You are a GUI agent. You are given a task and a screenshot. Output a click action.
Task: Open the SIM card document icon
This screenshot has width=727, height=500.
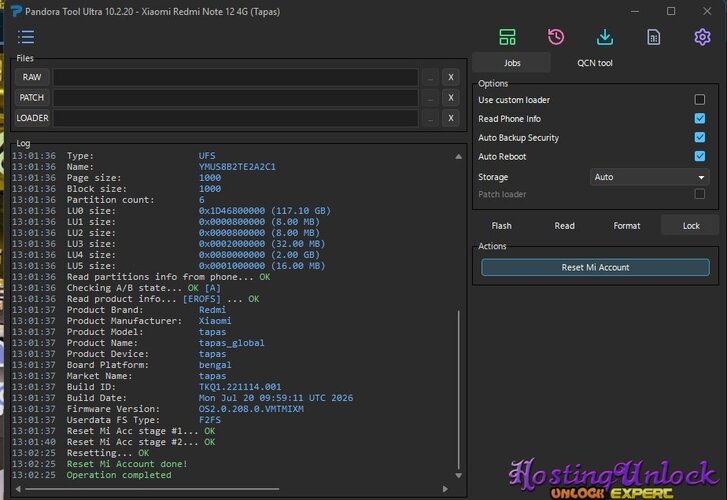(x=653, y=37)
